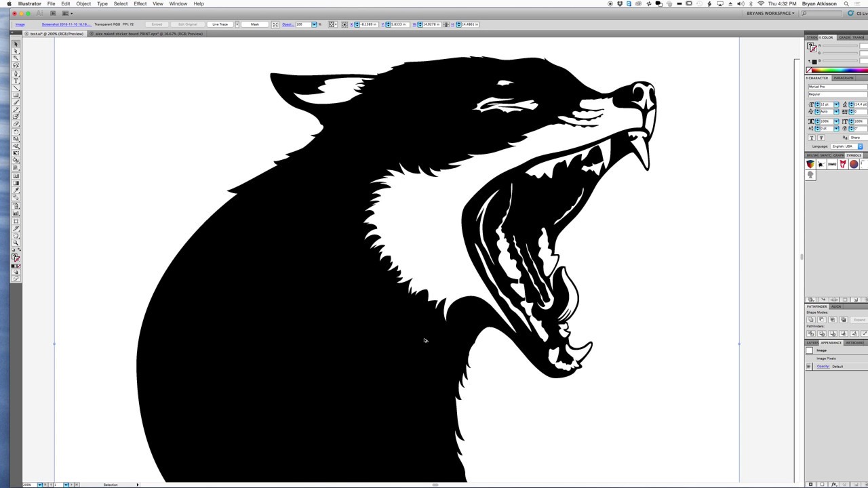The image size is (868, 488).
Task: Select the Type tool
Action: [16, 81]
